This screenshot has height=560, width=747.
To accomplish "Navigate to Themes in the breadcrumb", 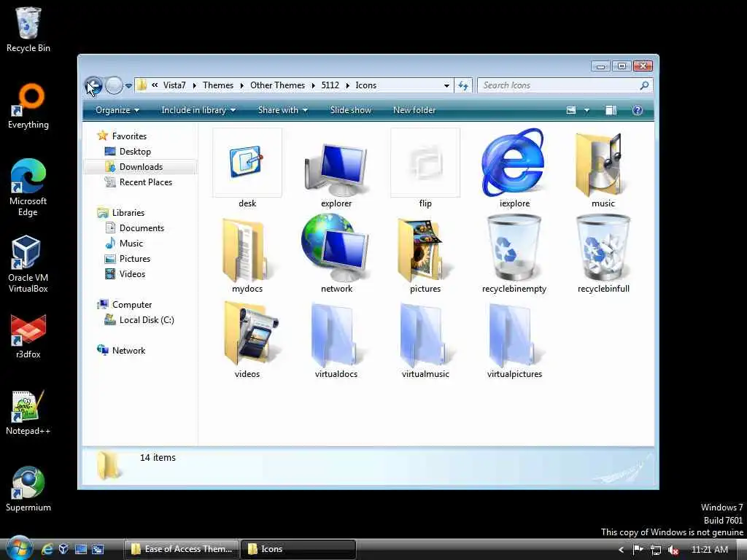I will pos(218,85).
